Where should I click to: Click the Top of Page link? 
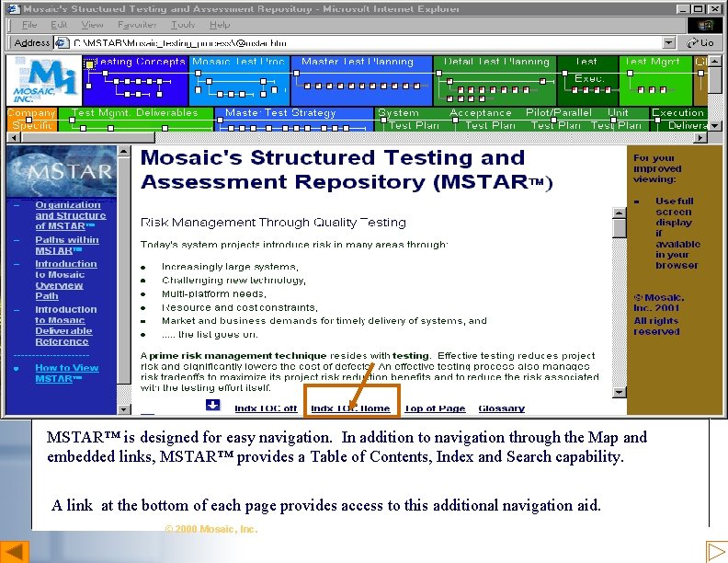[x=435, y=408]
